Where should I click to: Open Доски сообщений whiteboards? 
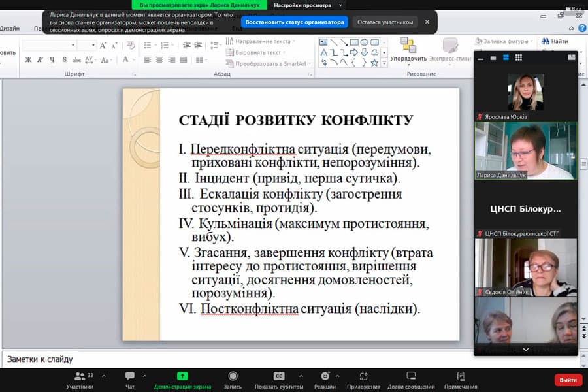411,376
